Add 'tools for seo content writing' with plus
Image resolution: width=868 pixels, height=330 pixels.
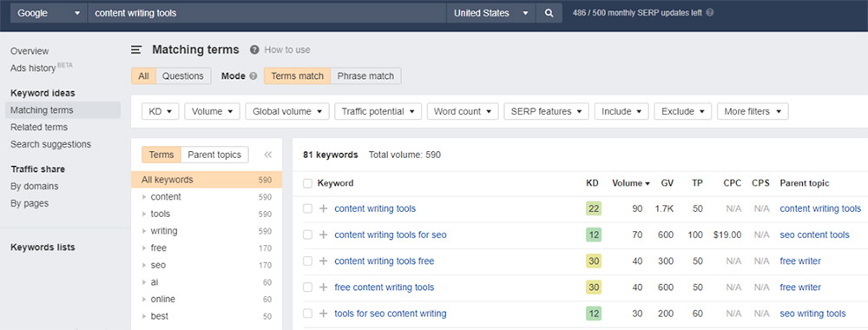[324, 313]
